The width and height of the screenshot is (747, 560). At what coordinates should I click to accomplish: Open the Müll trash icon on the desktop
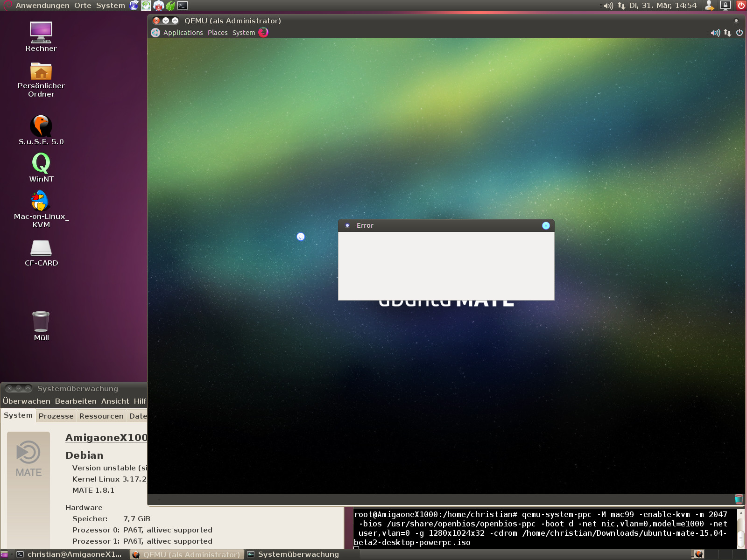pos(41,322)
